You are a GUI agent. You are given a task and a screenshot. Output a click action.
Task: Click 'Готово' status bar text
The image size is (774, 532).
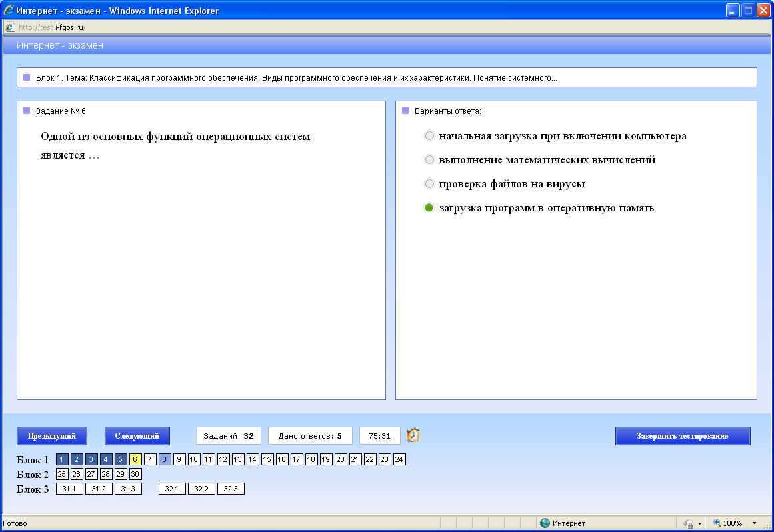tap(15, 523)
